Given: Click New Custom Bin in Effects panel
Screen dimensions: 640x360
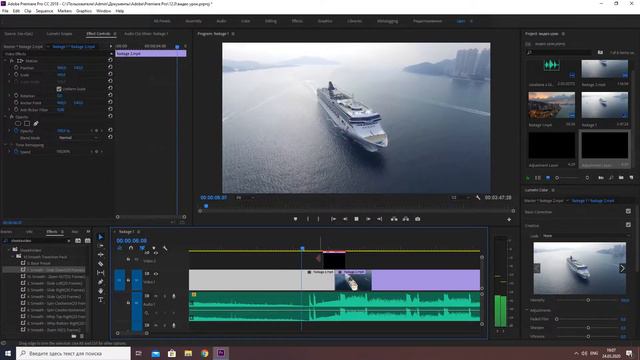Looking at the screenshot, I should (x=74, y=336).
